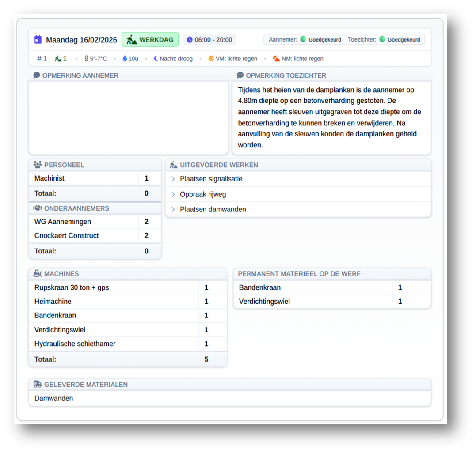Select the Machines section header
This screenshot has width=476, height=453.
tap(61, 274)
